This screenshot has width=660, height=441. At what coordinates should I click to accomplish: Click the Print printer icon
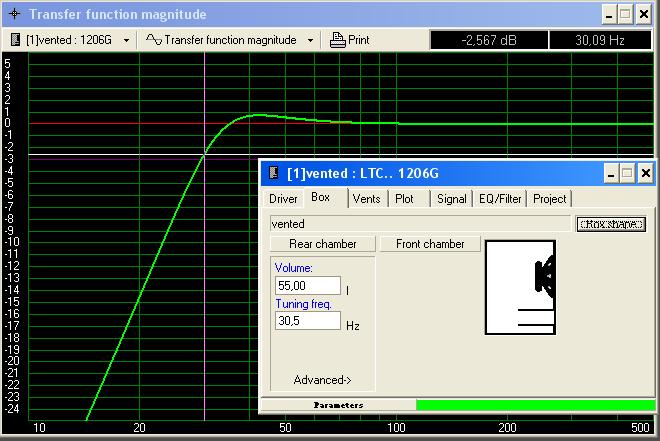coord(337,40)
